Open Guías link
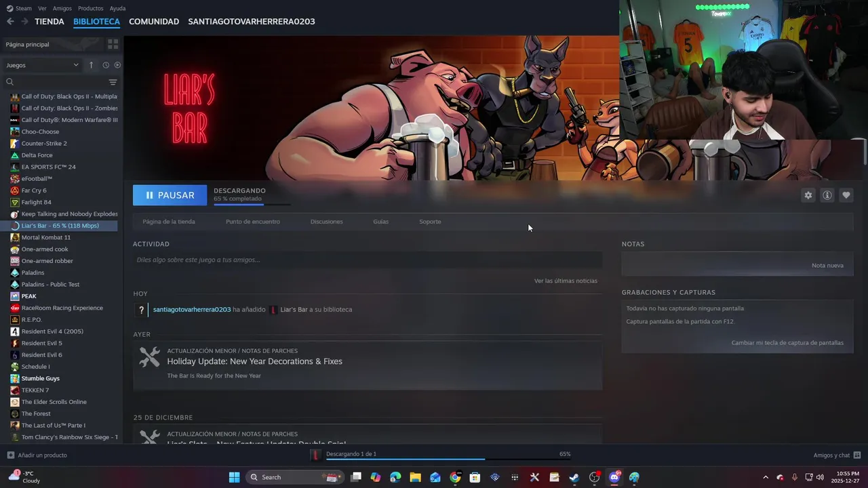This screenshot has height=488, width=868. click(380, 222)
